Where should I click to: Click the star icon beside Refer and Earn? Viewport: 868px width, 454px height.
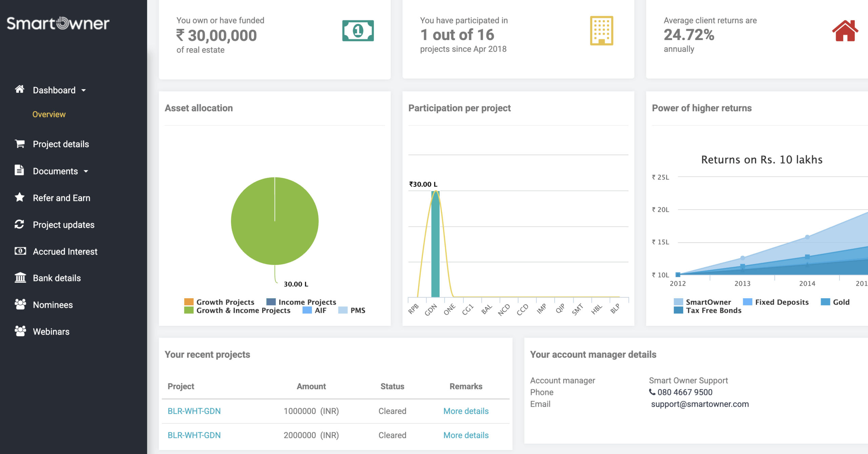point(20,197)
